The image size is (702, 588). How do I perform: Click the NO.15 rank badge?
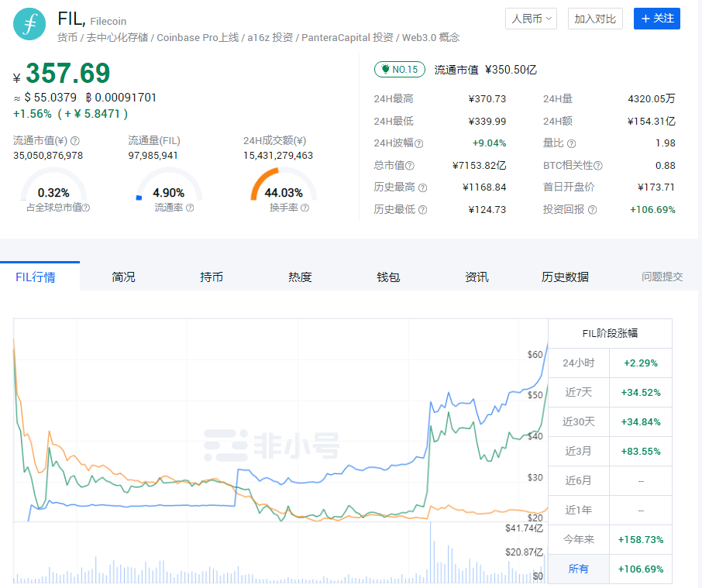tap(399, 70)
